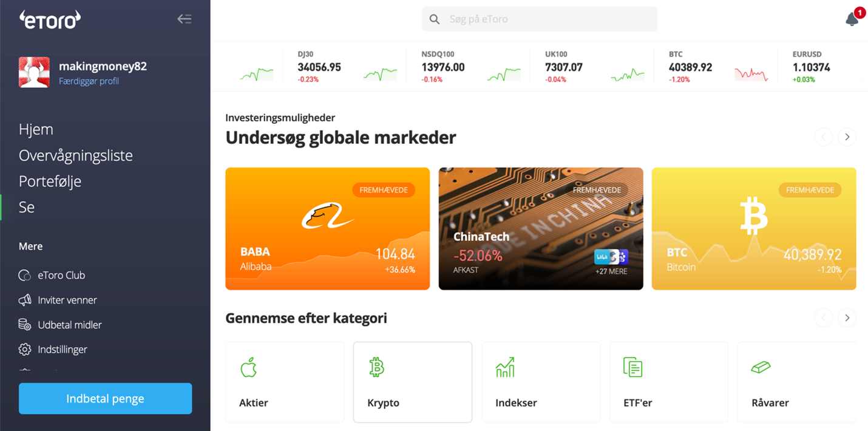Open the Indekser chart icon
This screenshot has height=431, width=868.
pos(505,367)
